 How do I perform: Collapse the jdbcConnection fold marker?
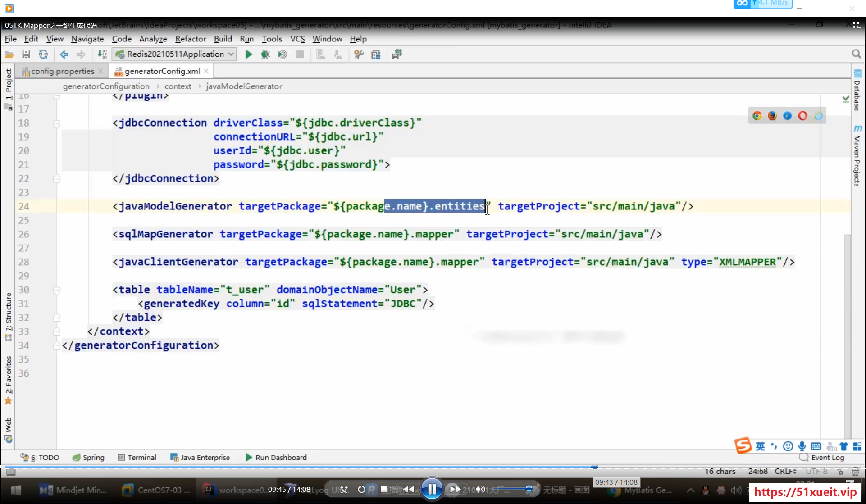pos(57,123)
